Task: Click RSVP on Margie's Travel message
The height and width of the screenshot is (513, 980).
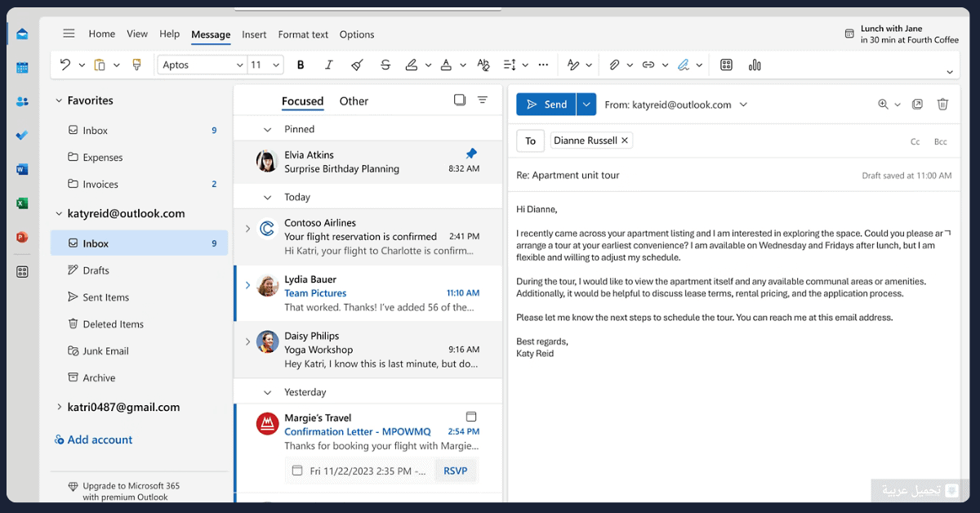Action: pos(455,471)
